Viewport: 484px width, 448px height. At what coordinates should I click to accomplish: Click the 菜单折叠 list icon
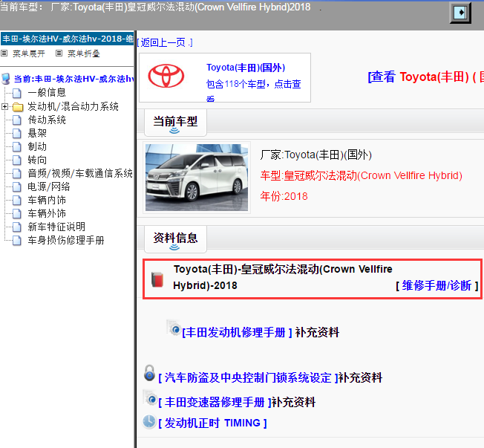[x=59, y=53]
